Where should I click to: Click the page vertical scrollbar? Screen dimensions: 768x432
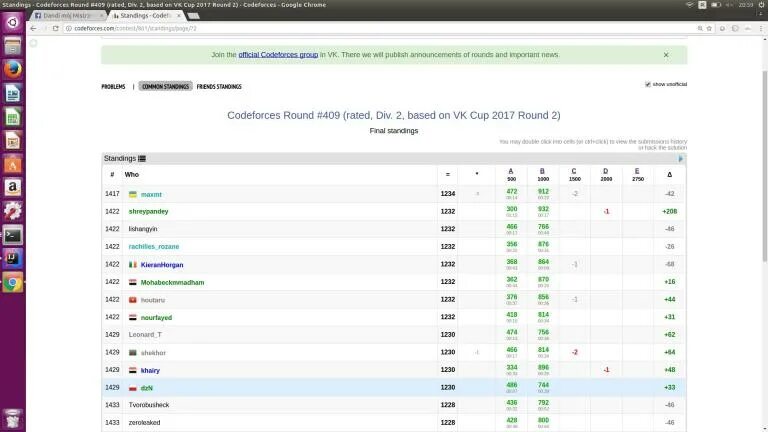pos(765,167)
